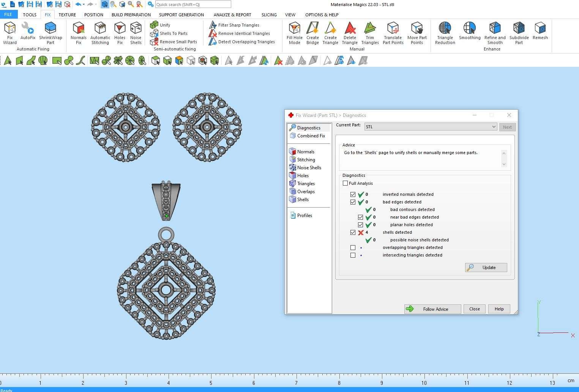Click the Automatic Stitching icon

[x=100, y=33]
